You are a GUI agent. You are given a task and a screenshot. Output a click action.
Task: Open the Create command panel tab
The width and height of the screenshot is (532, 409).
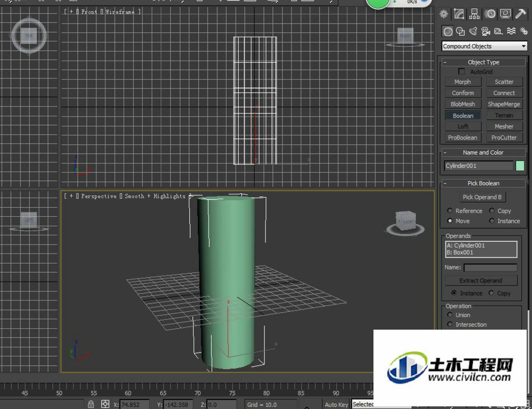tap(444, 14)
